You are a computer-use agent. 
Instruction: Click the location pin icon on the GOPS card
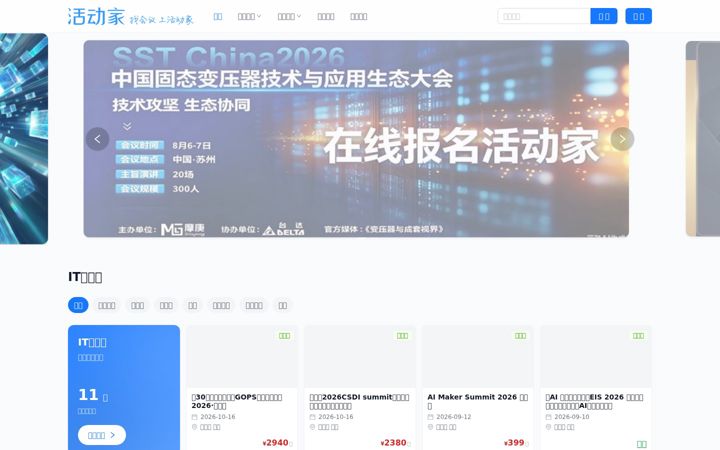(x=194, y=427)
